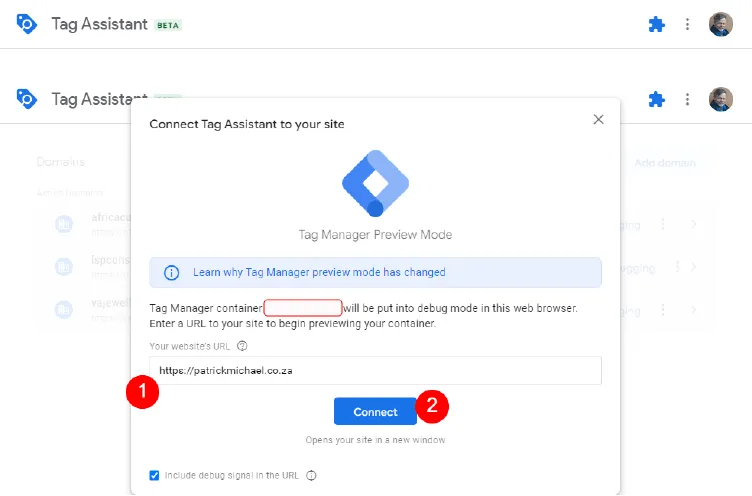Click the help icon beside Your website's URL
Screen dimensions: 752x496
click(x=242, y=346)
